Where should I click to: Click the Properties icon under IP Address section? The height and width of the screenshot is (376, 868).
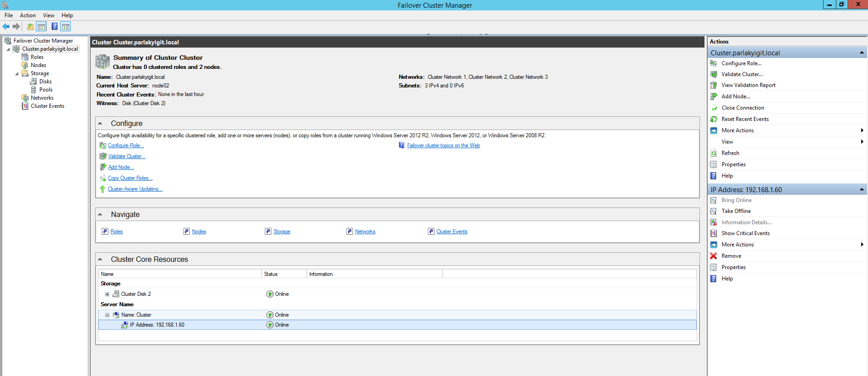pyautogui.click(x=714, y=267)
